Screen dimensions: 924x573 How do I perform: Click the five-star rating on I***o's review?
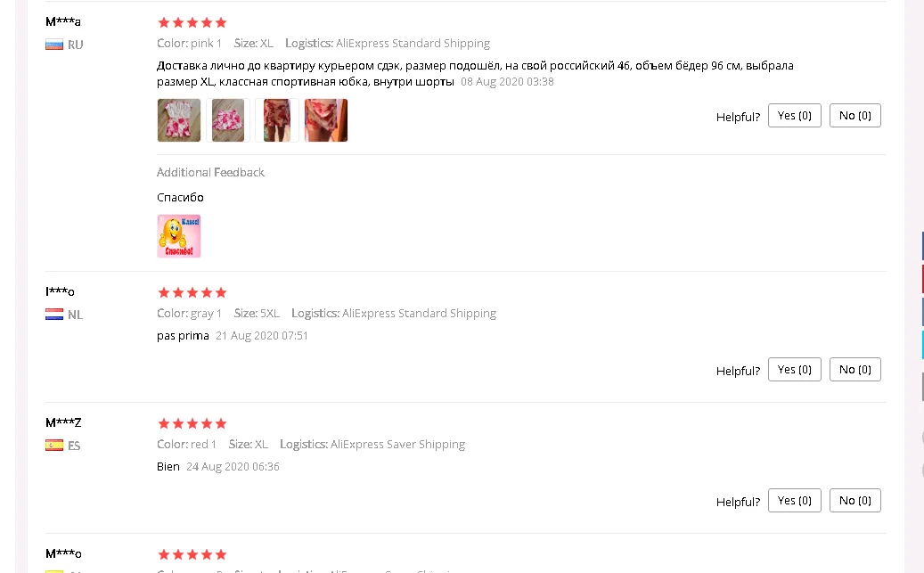coord(192,293)
